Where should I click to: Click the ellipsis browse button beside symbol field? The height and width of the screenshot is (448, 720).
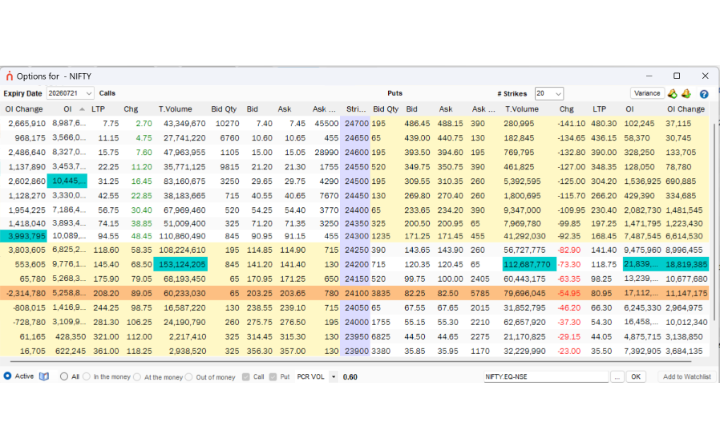(x=617, y=377)
